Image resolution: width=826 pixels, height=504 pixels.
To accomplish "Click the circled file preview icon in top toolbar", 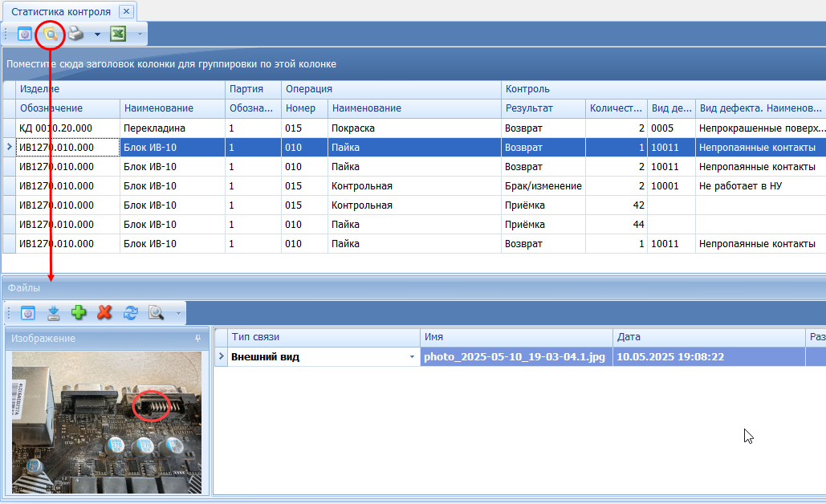I will pyautogui.click(x=51, y=34).
